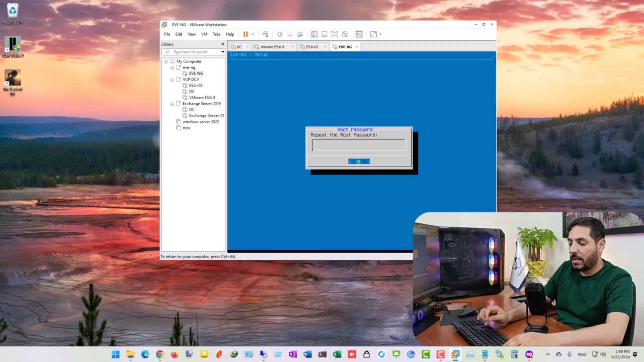Take a snapshot of this virtual machine
Viewport: 644px width, 362px height.
click(x=280, y=34)
